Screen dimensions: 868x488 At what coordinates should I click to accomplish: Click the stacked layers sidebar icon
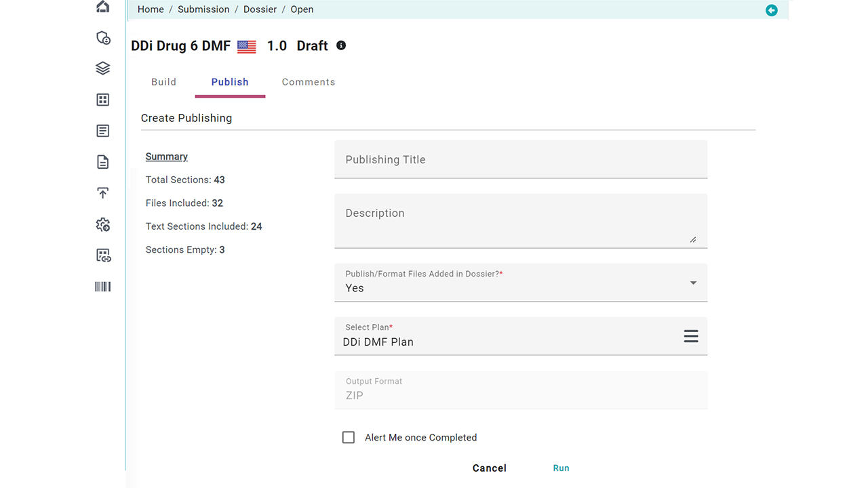[102, 68]
